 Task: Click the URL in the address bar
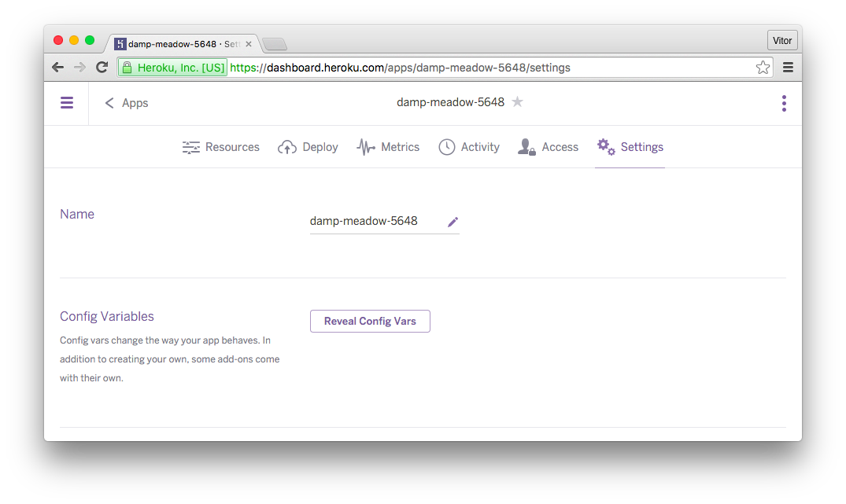point(400,68)
